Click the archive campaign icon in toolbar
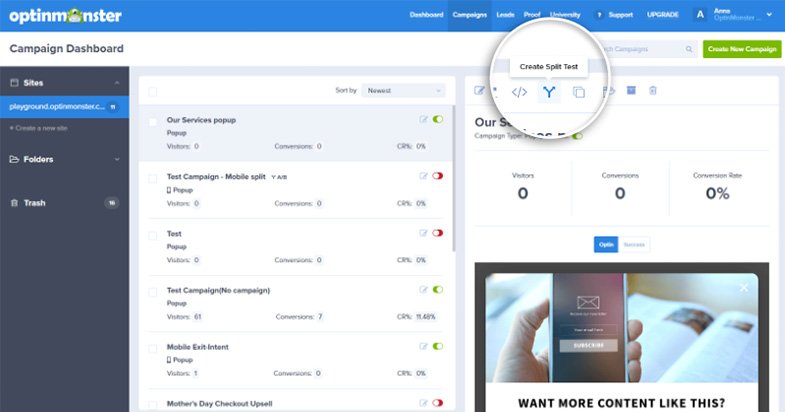The height and width of the screenshot is (412, 785). pyautogui.click(x=631, y=91)
